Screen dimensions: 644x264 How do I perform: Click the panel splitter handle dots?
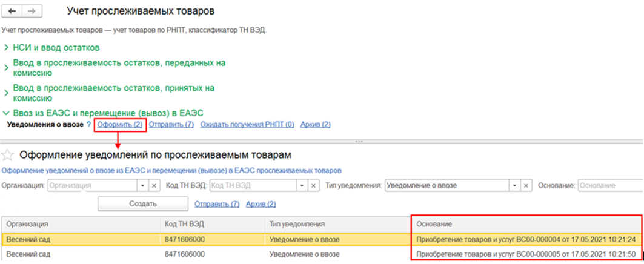click(x=359, y=141)
